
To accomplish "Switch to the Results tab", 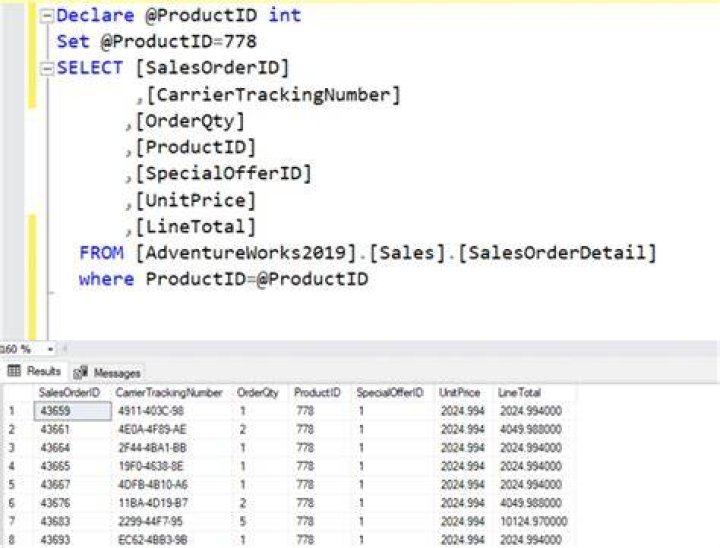I will tap(34, 371).
